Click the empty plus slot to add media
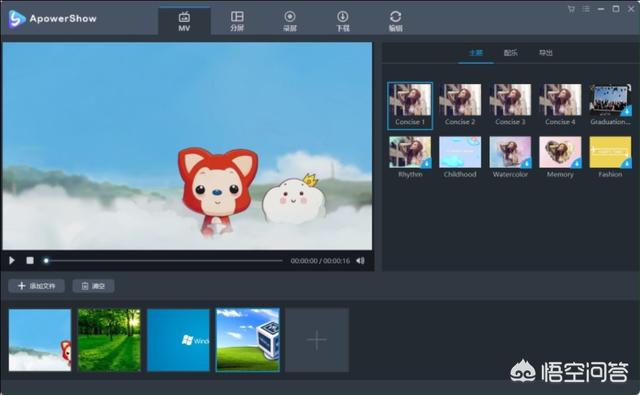The width and height of the screenshot is (640, 395). [x=317, y=340]
